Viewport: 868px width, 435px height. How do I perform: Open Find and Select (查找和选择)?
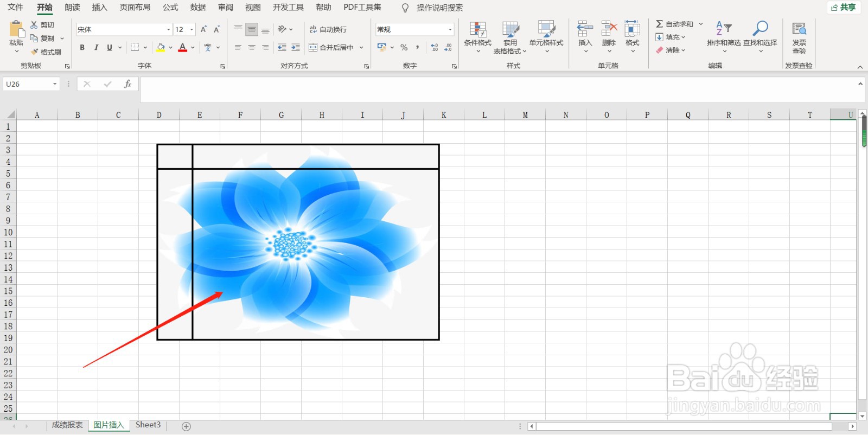click(760, 36)
